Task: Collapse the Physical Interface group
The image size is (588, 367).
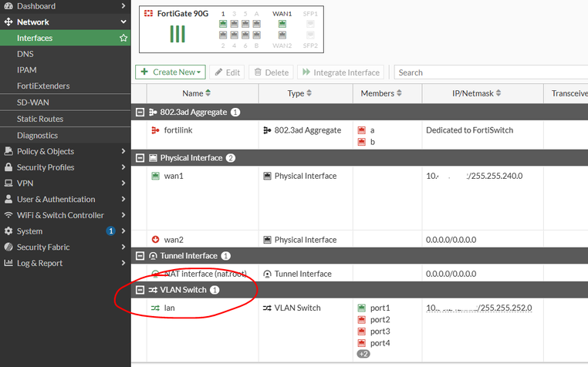Action: pos(140,158)
